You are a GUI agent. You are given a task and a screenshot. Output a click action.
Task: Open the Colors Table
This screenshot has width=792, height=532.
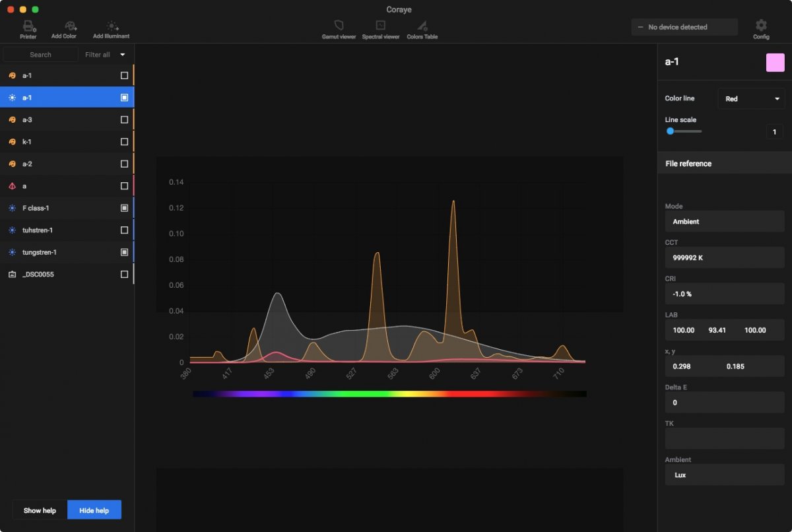point(422,26)
